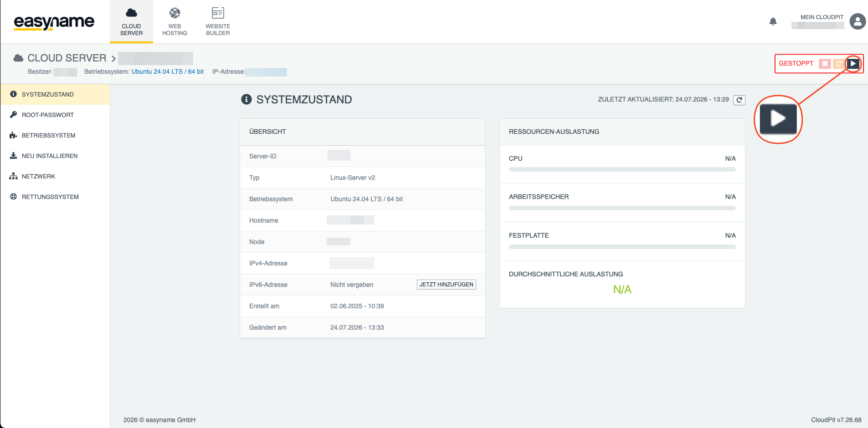Click the 'Linux-Server v2' type value

[353, 178]
